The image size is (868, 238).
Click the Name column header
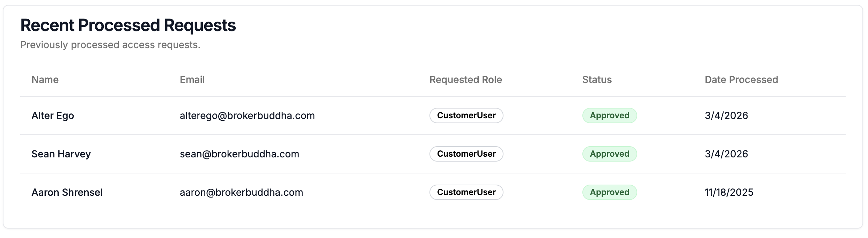45,80
